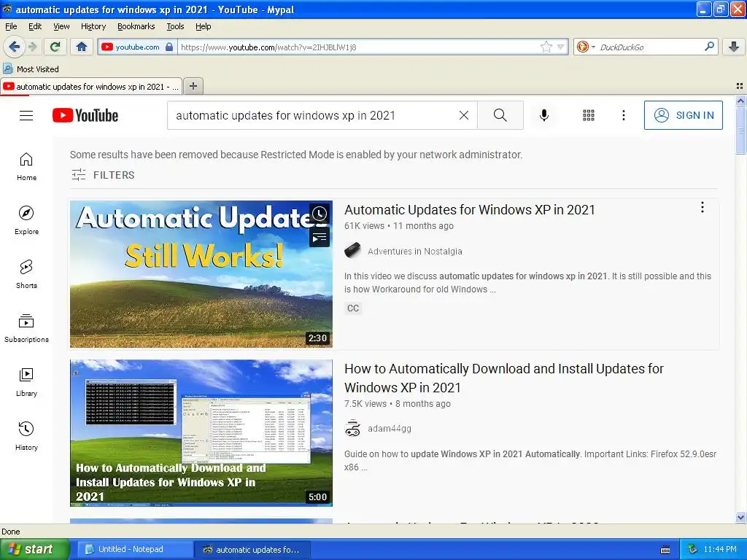The width and height of the screenshot is (747, 560).
Task: Open the View menu
Action: click(61, 26)
